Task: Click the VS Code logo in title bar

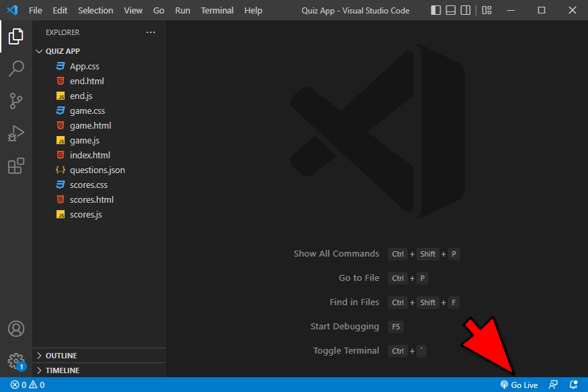Action: coord(12,10)
